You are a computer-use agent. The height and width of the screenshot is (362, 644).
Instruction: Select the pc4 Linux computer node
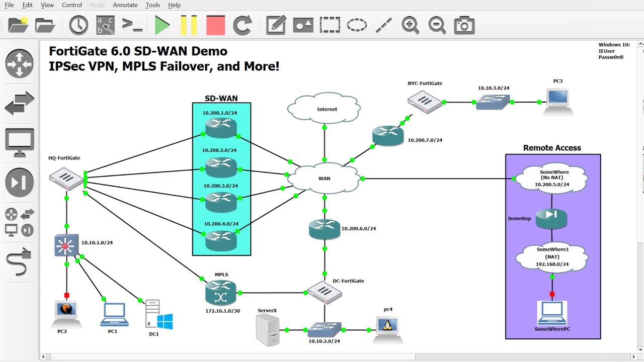(x=387, y=329)
